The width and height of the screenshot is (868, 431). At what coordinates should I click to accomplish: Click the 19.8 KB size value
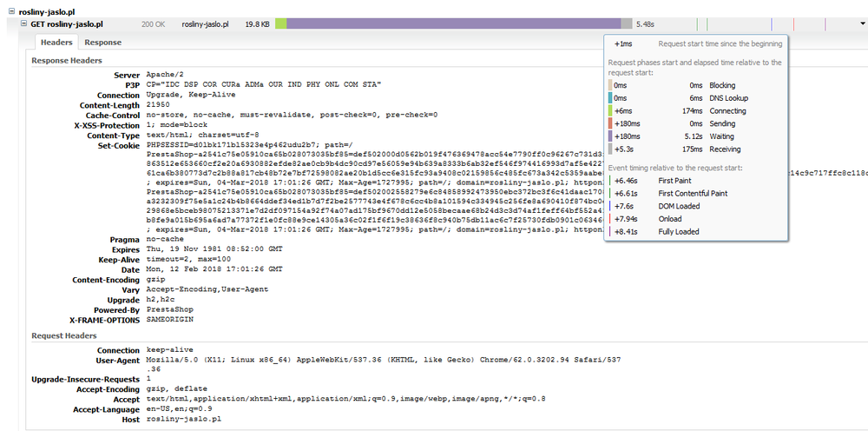(x=258, y=24)
